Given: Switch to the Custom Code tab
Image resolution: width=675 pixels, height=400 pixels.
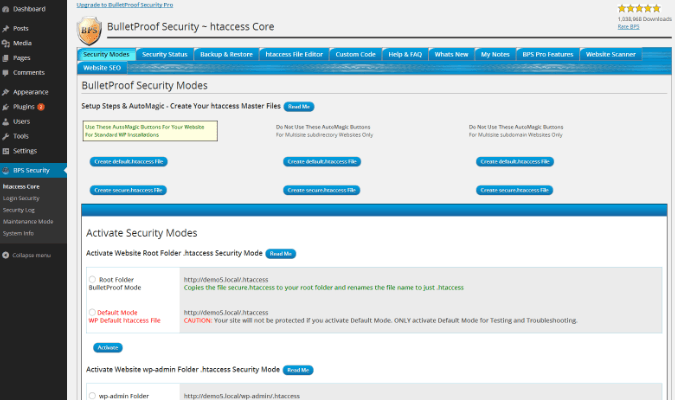Looking at the screenshot, I should coord(356,54).
